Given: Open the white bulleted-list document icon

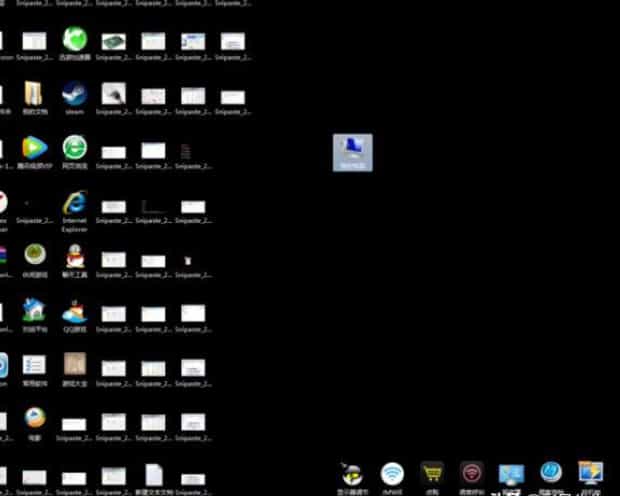Looking at the screenshot, I should coord(34,365).
